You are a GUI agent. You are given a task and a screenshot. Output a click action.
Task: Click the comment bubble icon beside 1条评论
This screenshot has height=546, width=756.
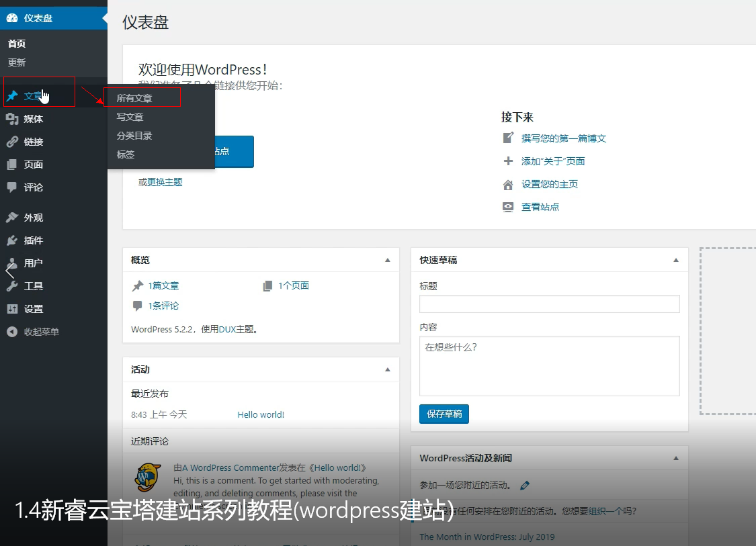(137, 306)
